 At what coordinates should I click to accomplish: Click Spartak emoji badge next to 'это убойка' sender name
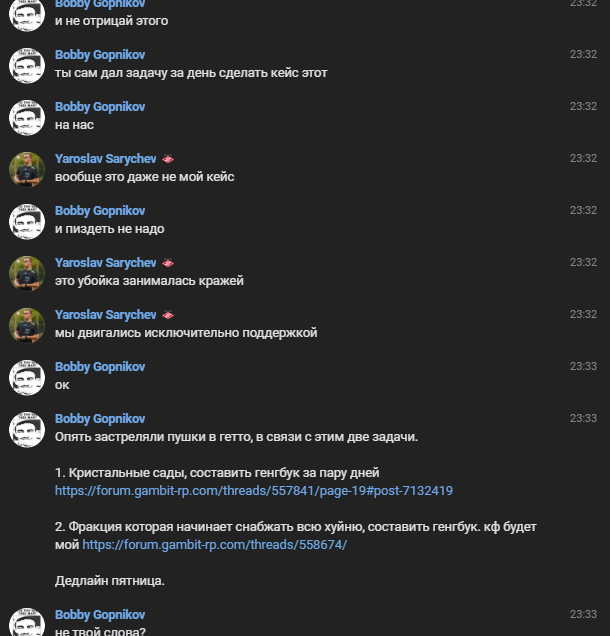tap(168, 263)
